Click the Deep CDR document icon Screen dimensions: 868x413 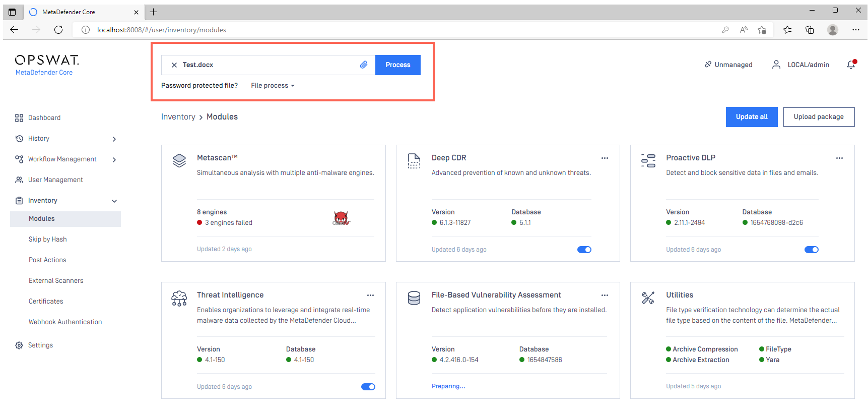(x=414, y=161)
